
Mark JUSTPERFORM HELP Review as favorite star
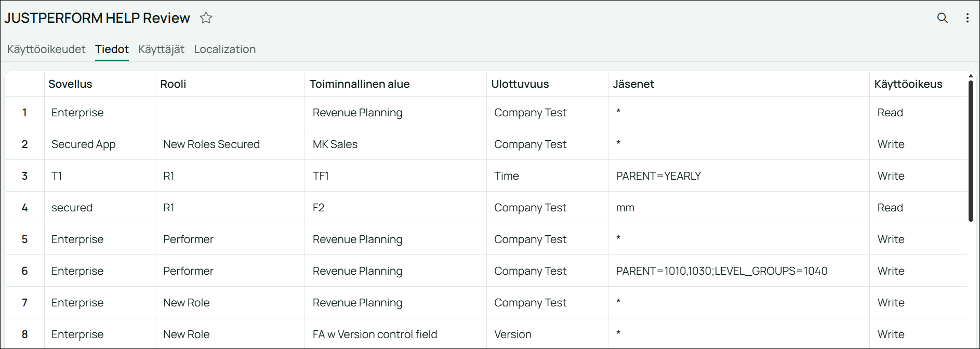coord(206,18)
